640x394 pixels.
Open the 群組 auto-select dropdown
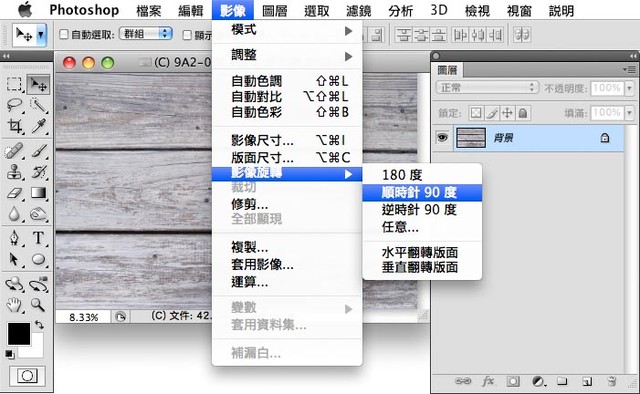pyautogui.click(x=146, y=33)
